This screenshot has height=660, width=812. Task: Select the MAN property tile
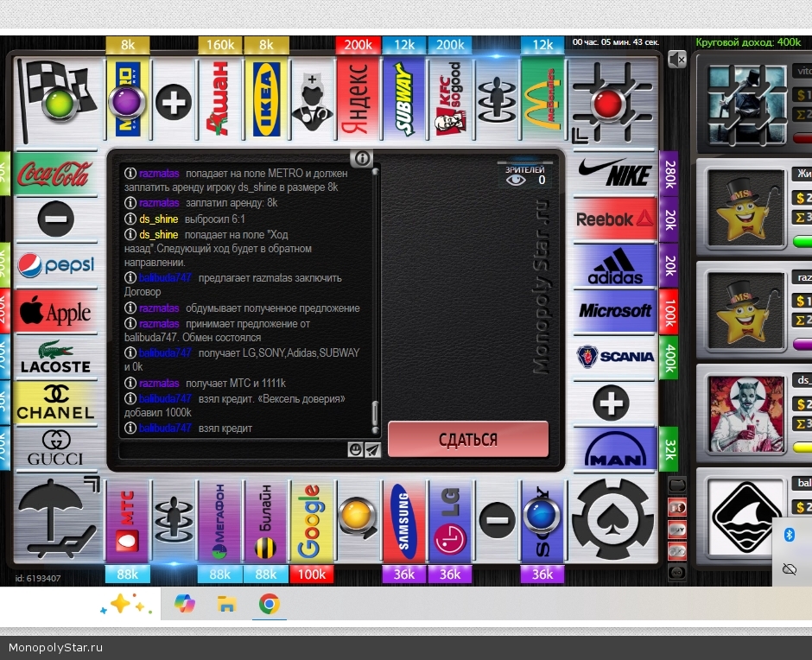pos(615,448)
